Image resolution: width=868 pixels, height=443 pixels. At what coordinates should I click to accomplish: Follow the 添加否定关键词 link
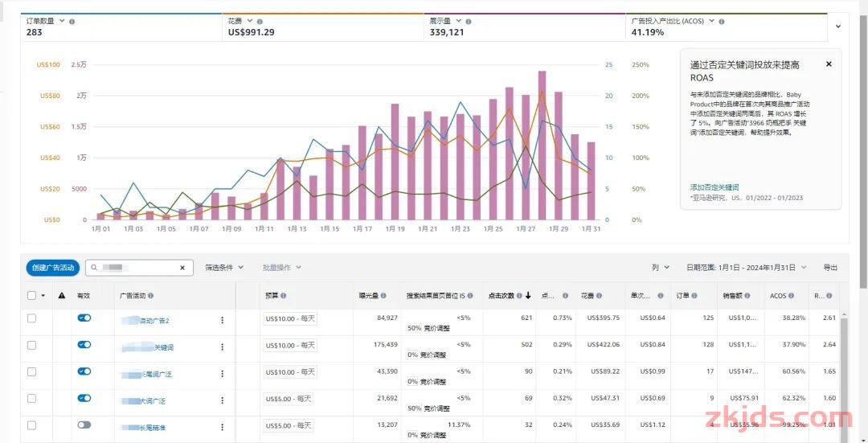coord(714,187)
